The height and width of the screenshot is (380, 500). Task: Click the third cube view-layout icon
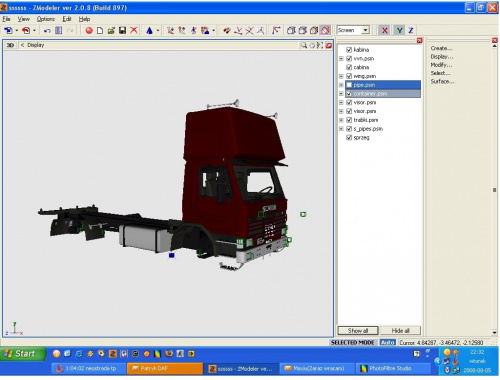[x=314, y=31]
